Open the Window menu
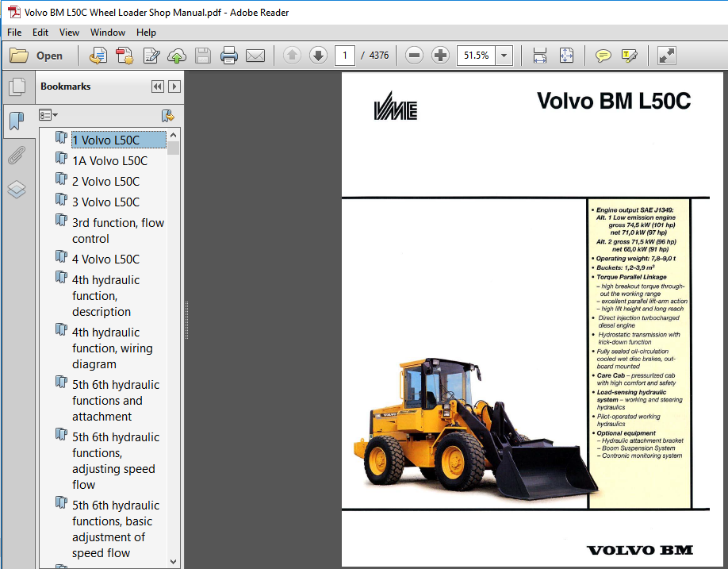Viewport: 728px width, 569px height. [x=108, y=33]
